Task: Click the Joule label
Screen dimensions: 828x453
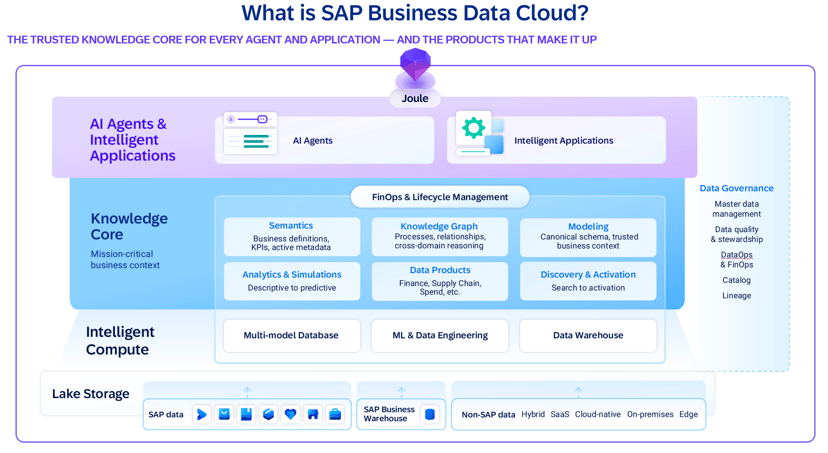Action: (415, 98)
